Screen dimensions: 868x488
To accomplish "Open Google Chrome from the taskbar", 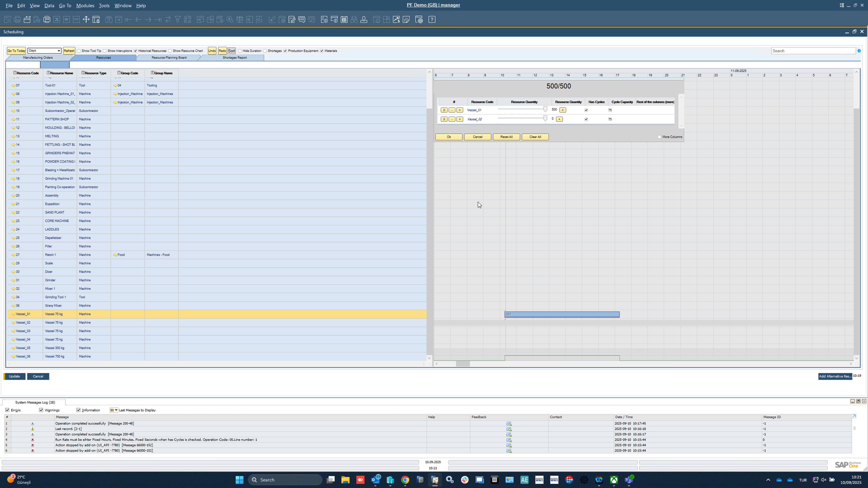I will pyautogui.click(x=405, y=480).
